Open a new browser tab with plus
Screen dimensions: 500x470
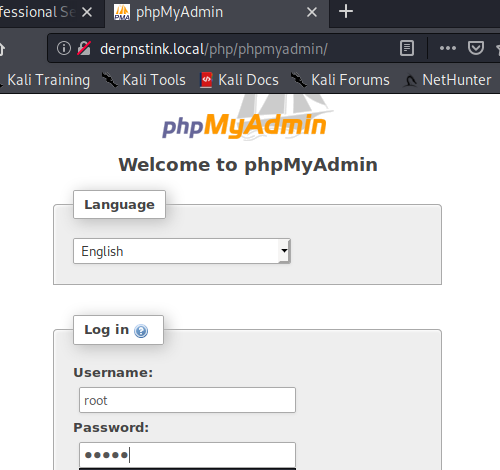346,12
